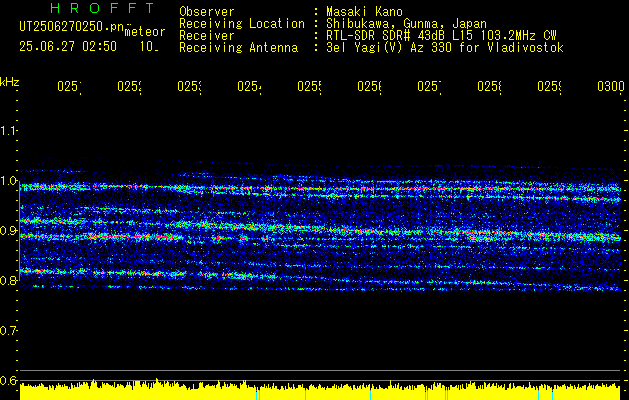Click the 1.0 kHz frequency label
This screenshot has width=629, height=400.
click(x=8, y=181)
